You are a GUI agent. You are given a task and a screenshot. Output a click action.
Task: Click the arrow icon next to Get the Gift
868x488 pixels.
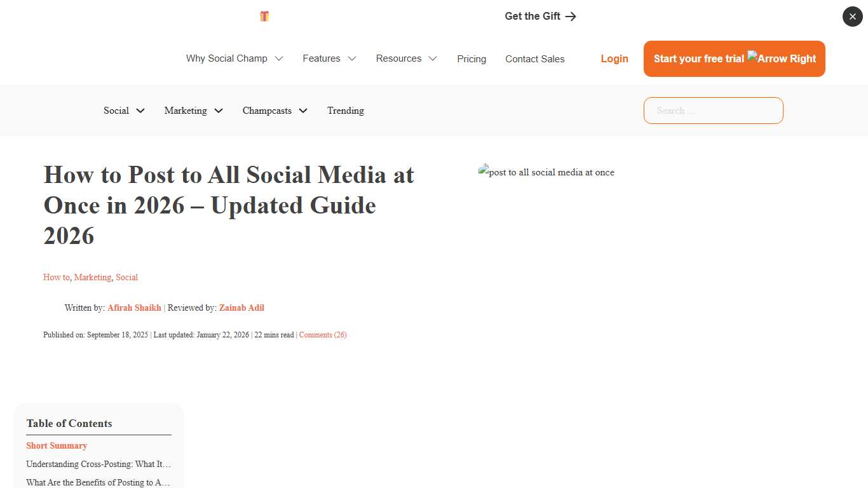click(x=571, y=16)
